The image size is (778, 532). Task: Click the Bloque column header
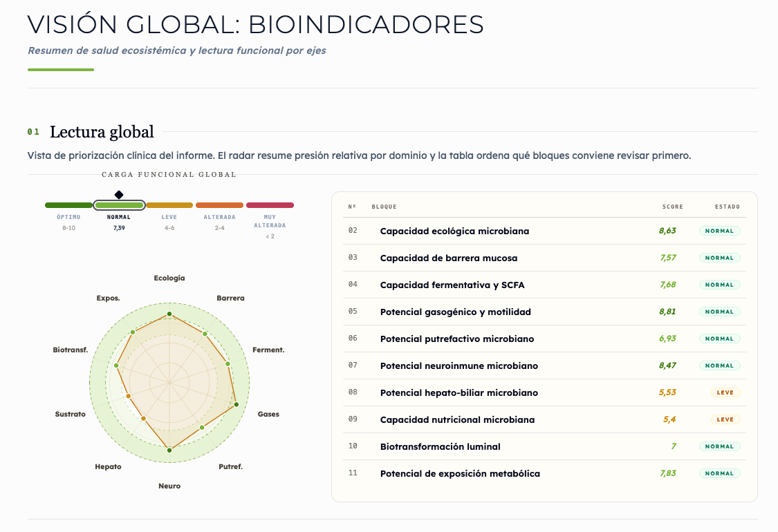coord(384,207)
